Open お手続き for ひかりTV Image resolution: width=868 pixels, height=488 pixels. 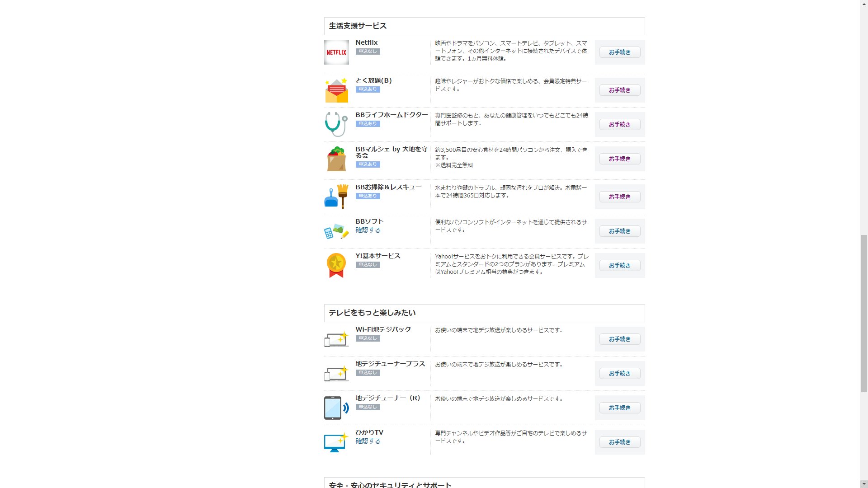pos(620,442)
